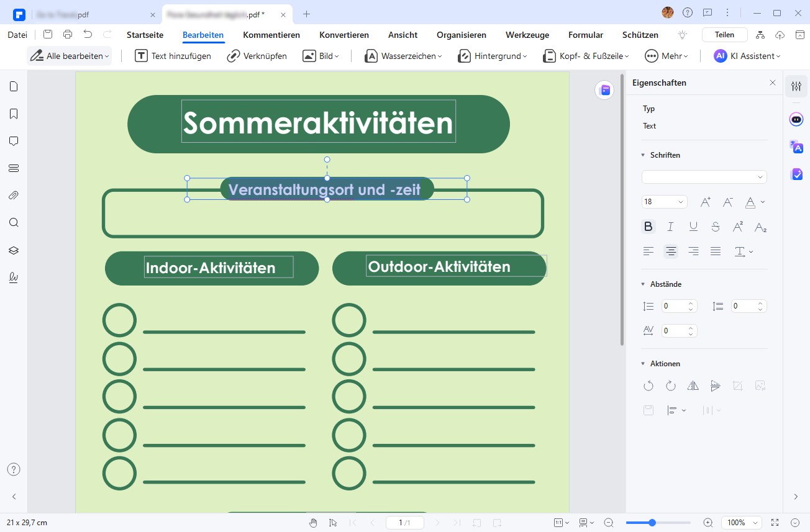Open Help in the left sidebar bottom
This screenshot has width=810, height=532.
click(14, 469)
